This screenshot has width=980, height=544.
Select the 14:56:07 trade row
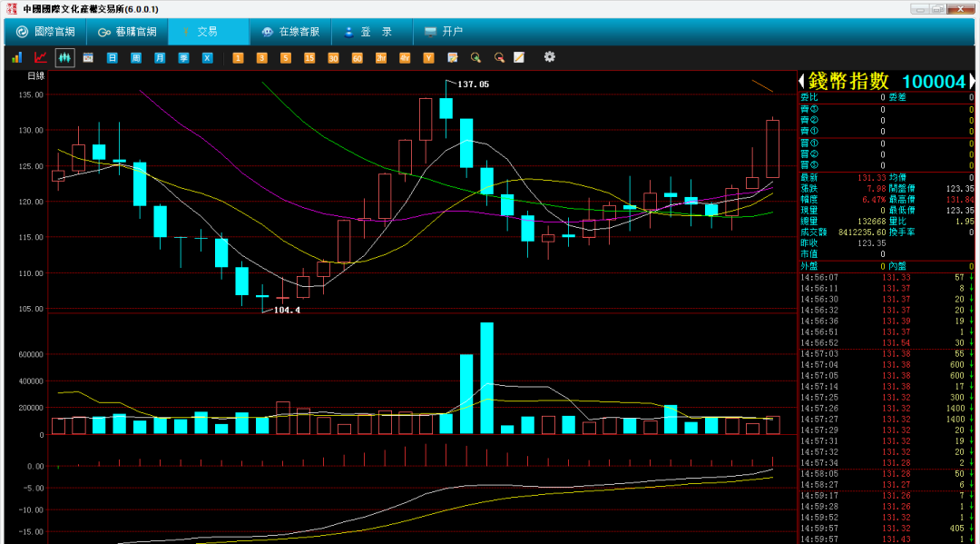(x=887, y=278)
